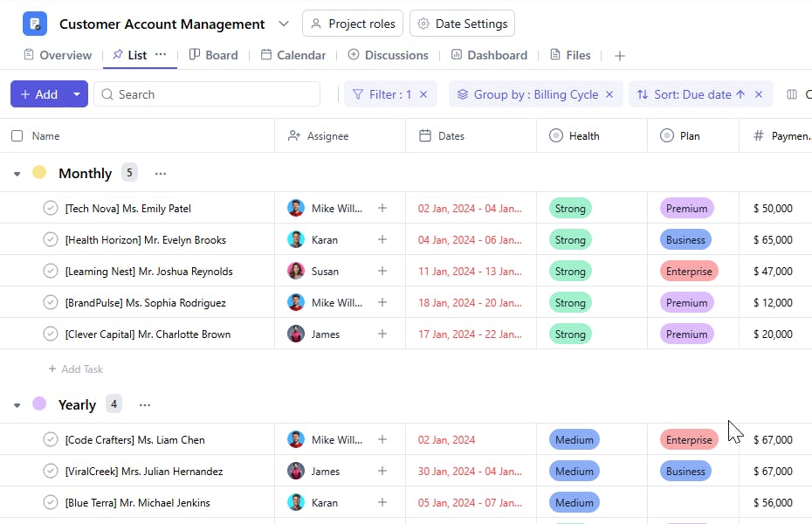Open the Monthly group's three-dot menu

click(x=161, y=174)
